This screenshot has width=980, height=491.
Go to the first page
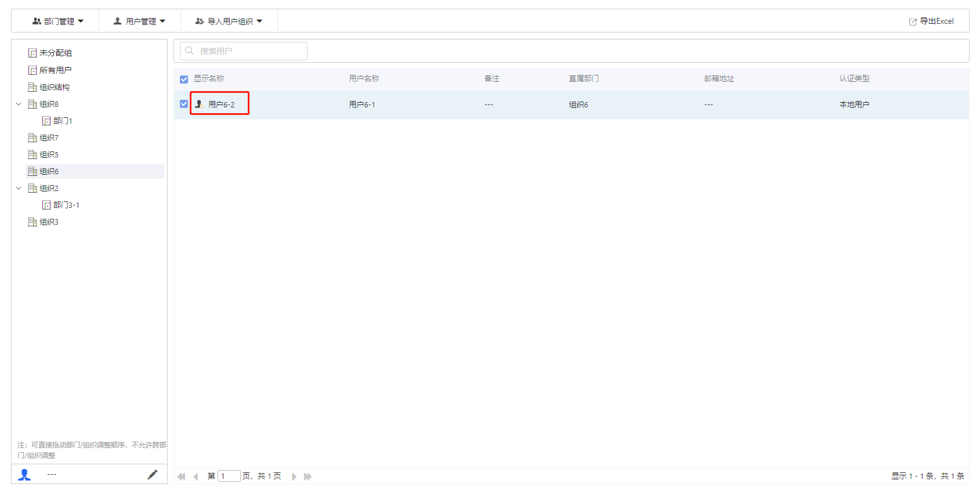click(182, 476)
